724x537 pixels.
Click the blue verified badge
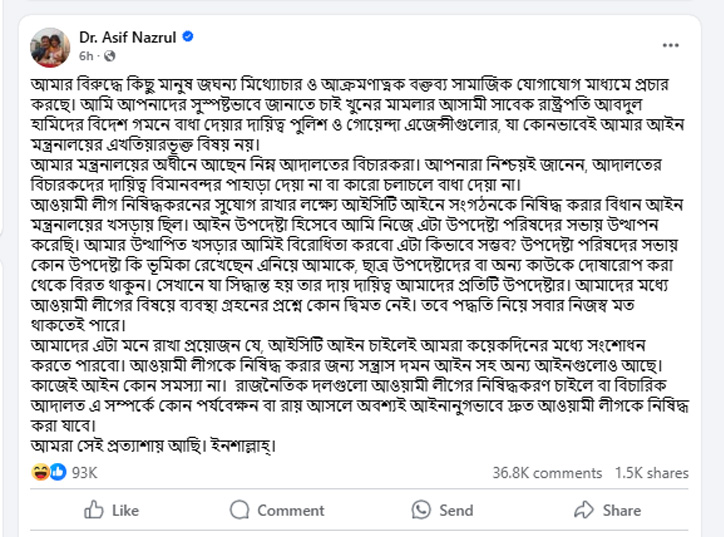pos(186,38)
